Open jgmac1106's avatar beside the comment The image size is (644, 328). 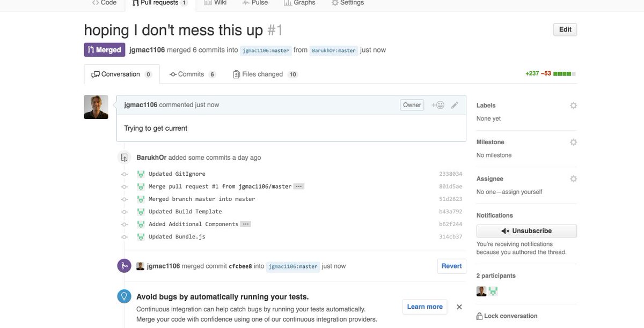tap(96, 107)
